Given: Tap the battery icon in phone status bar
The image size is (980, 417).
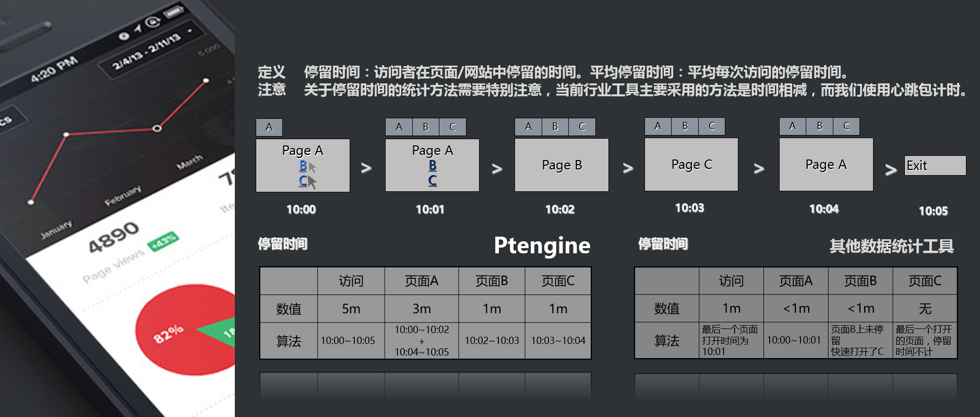Looking at the screenshot, I should (174, 11).
